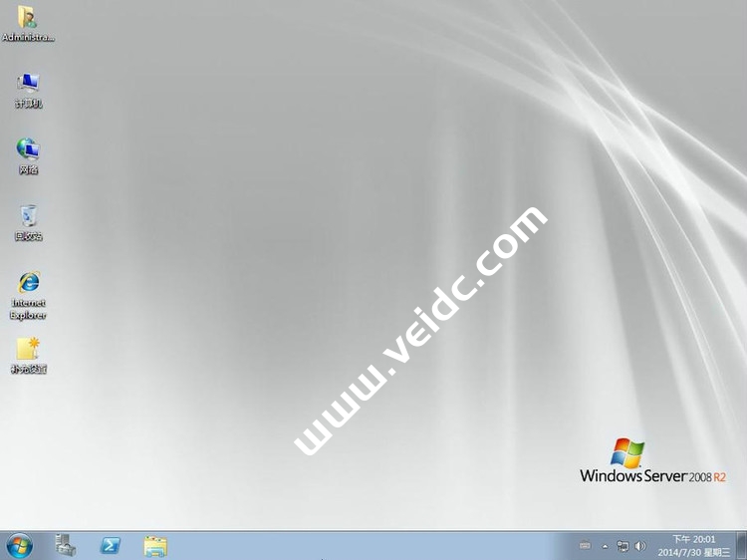
Task: Select the Internet Explorer desktop shortcut
Action: tap(28, 296)
